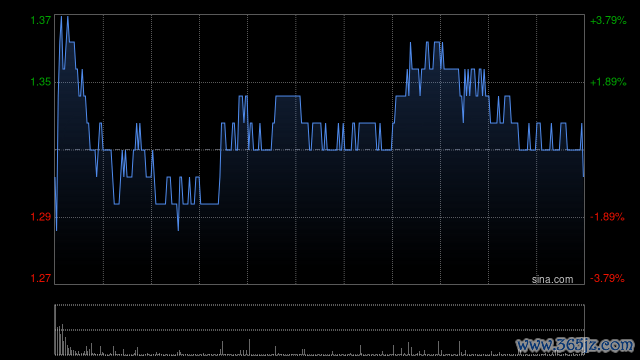Click the +1.89% percent label
The height and width of the screenshot is (360, 640).
608,82
